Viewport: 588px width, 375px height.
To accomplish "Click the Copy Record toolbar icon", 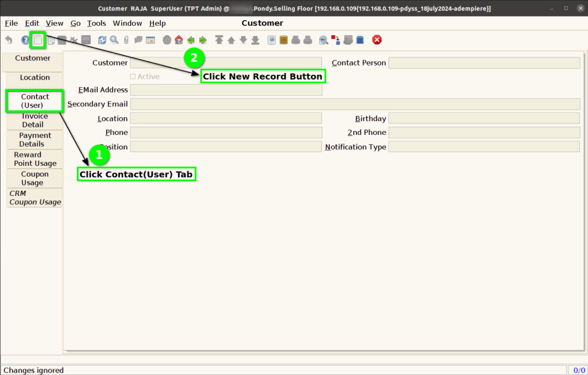I will pos(51,40).
